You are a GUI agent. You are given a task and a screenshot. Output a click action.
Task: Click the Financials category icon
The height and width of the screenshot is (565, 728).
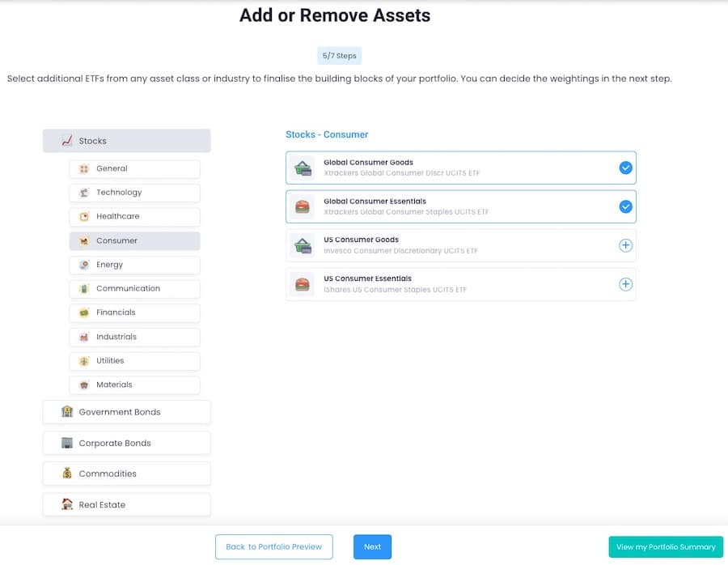pos(84,312)
